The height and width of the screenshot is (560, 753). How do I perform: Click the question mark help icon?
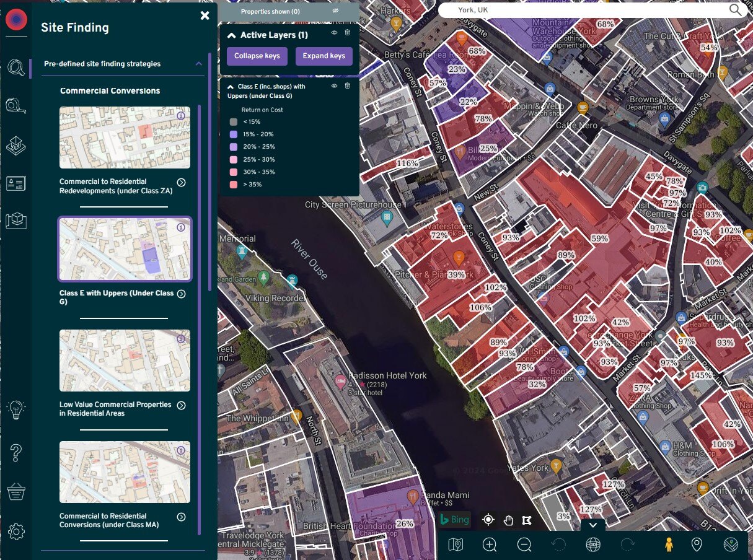click(17, 452)
